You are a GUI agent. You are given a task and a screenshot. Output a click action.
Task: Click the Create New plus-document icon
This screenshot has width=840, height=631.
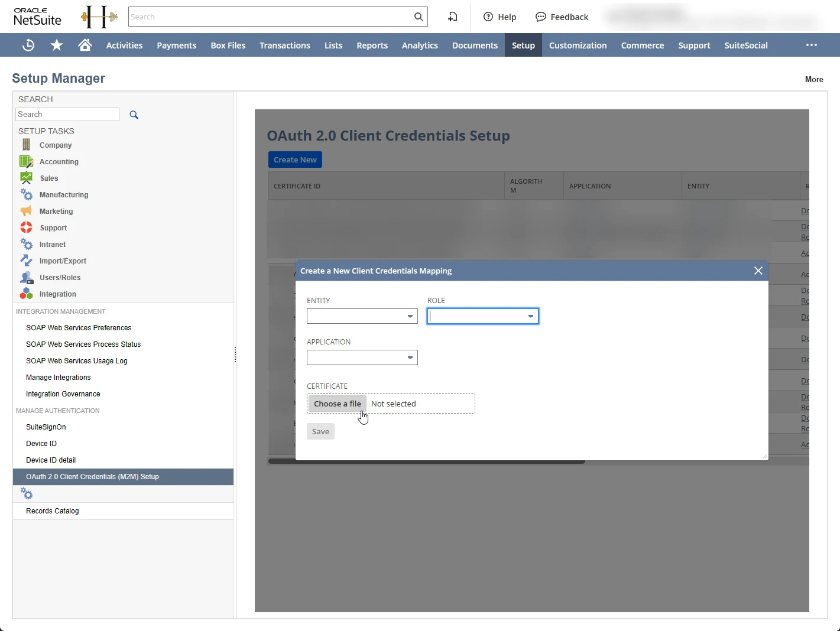(x=453, y=17)
